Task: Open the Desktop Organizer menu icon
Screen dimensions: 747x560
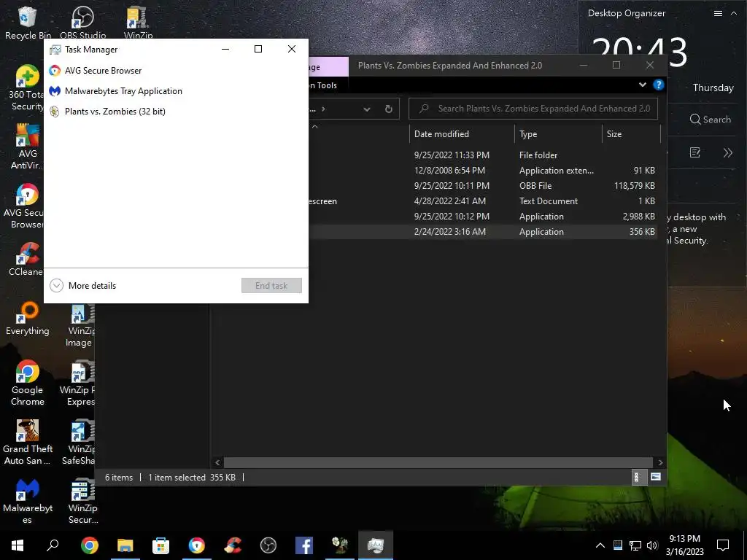Action: [x=718, y=13]
